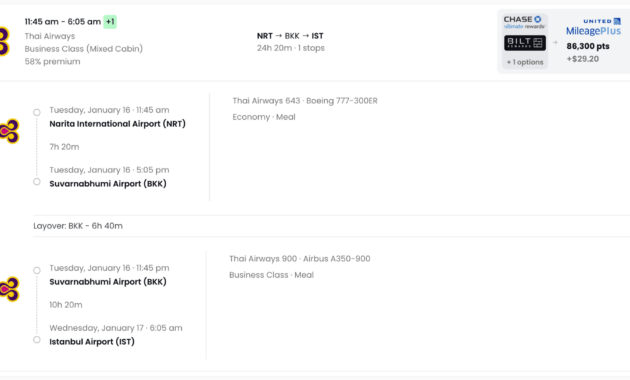
Task: Click Narita International Airport (NRT) name
Action: (117, 124)
